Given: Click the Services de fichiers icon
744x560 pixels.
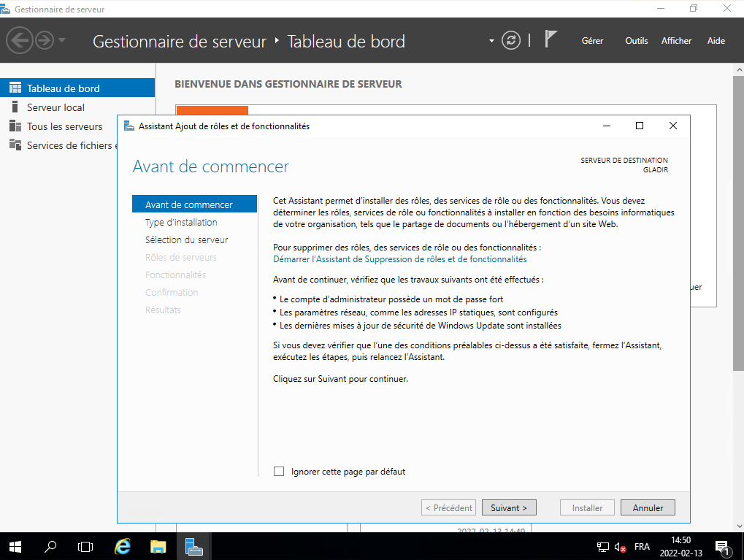Looking at the screenshot, I should [x=15, y=145].
